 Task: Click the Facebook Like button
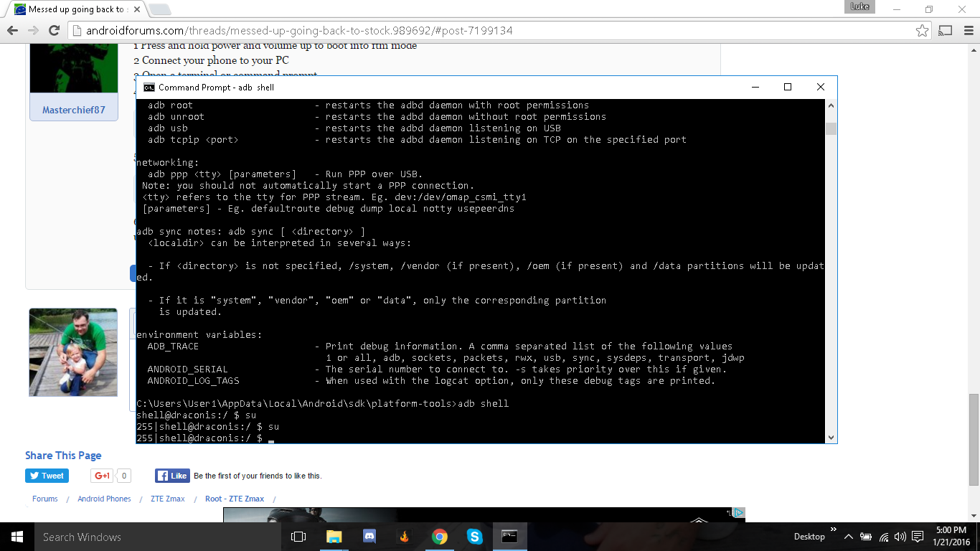coord(171,476)
